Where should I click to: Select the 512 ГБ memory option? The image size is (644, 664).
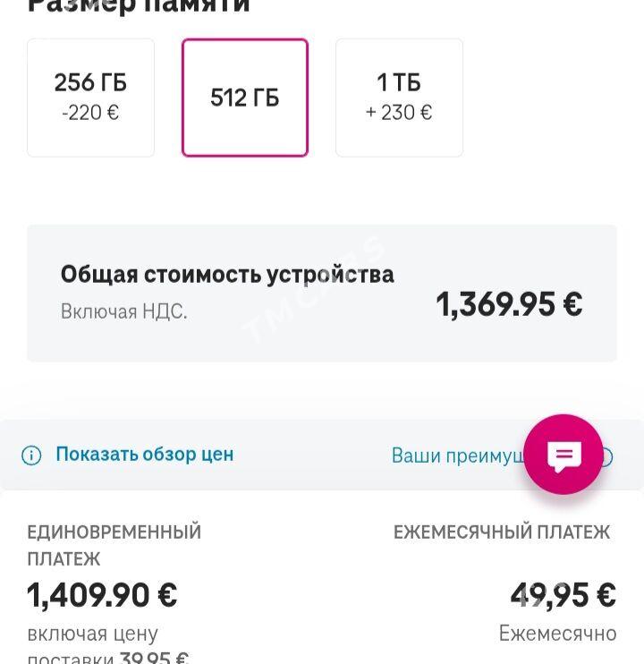point(245,98)
